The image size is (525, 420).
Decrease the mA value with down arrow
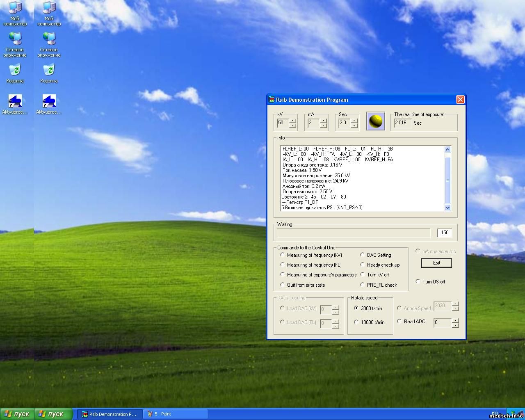(x=323, y=126)
